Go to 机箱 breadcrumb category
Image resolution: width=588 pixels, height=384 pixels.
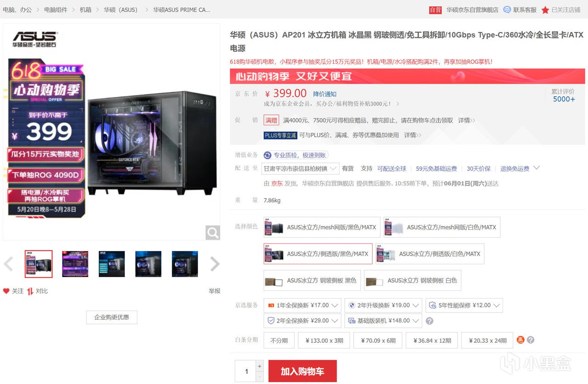pyautogui.click(x=85, y=10)
